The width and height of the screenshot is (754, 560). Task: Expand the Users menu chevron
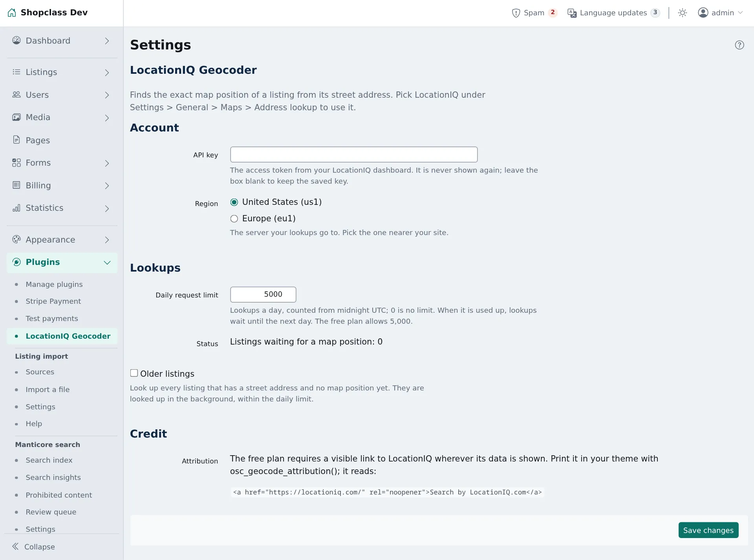pos(107,95)
